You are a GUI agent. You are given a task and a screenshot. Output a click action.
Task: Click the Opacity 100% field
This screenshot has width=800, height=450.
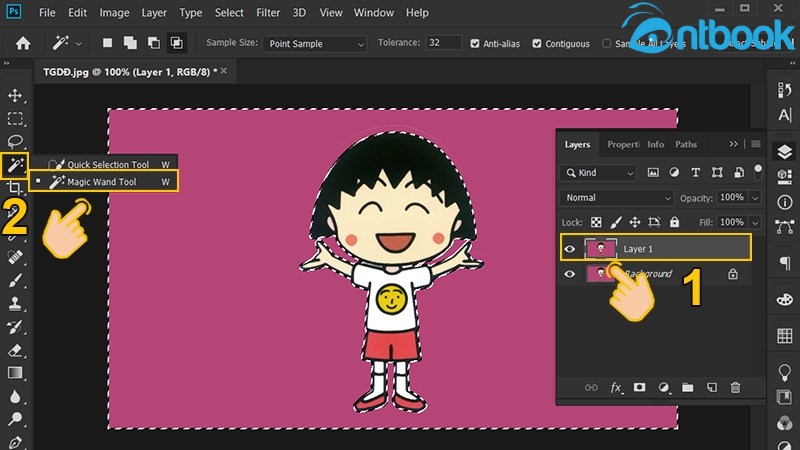click(x=732, y=197)
